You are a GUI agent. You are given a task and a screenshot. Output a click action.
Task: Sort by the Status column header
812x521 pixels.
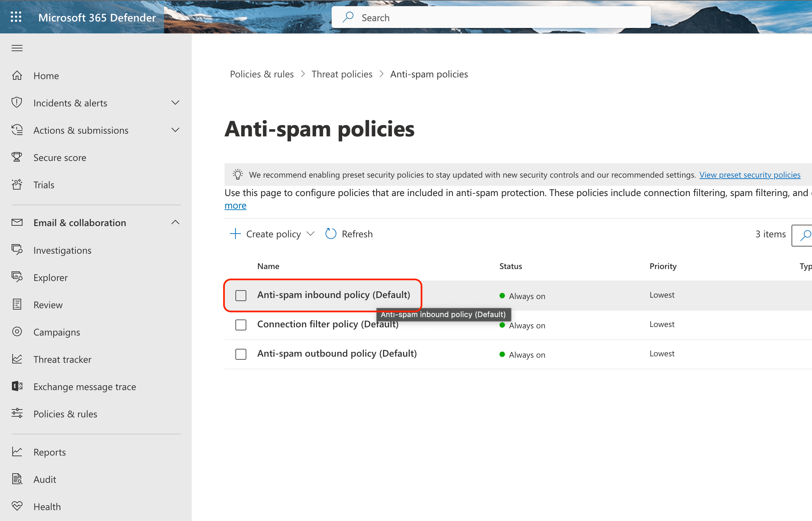(x=510, y=266)
